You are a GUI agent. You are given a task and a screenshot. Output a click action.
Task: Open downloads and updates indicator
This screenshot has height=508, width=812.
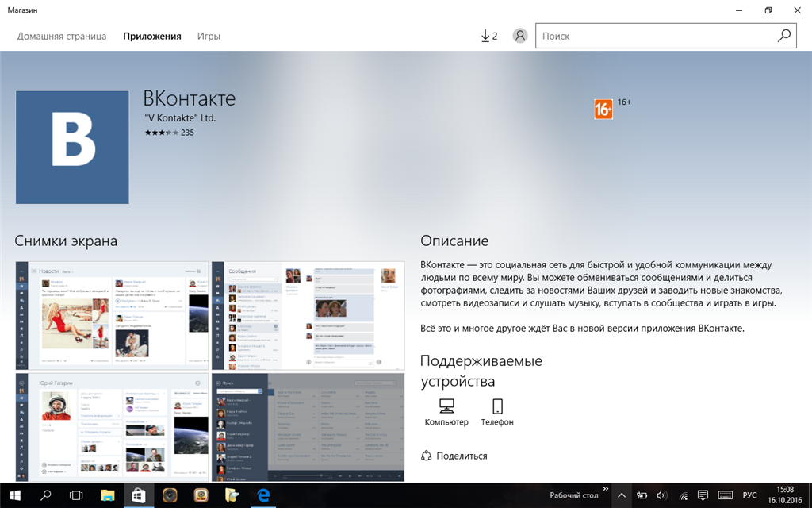pyautogui.click(x=488, y=36)
